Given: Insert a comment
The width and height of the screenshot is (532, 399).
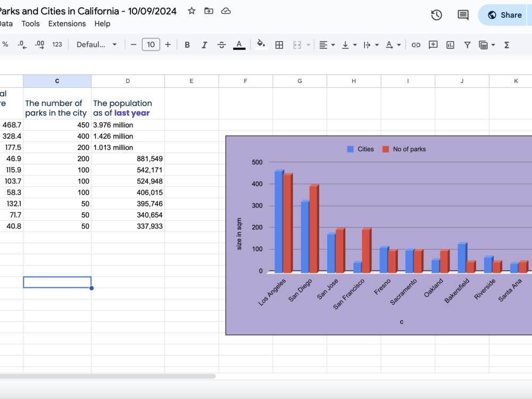Looking at the screenshot, I should (433, 45).
